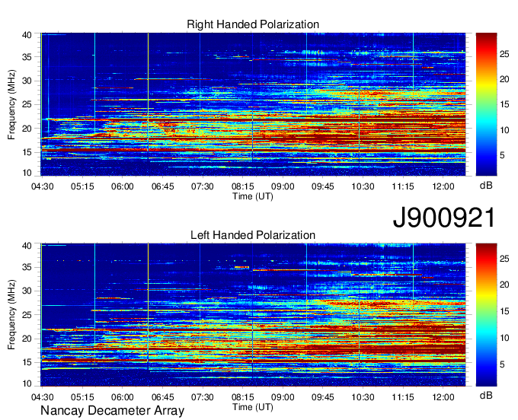Click the 07:30 time tick under Right Handed plot
This screenshot has width=518, height=420.
(x=203, y=186)
